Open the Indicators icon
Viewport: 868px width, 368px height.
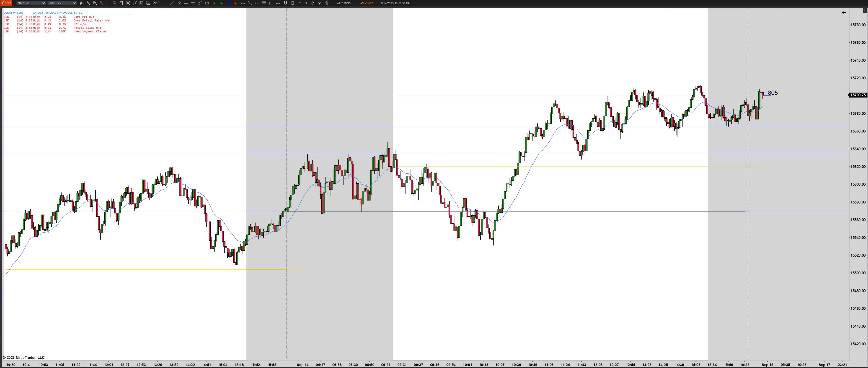click(134, 3)
